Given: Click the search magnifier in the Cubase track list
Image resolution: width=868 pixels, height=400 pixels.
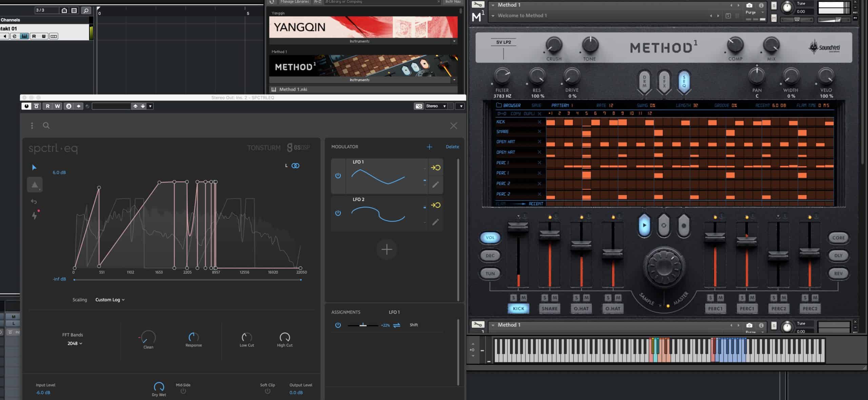Looking at the screenshot, I should (86, 10).
